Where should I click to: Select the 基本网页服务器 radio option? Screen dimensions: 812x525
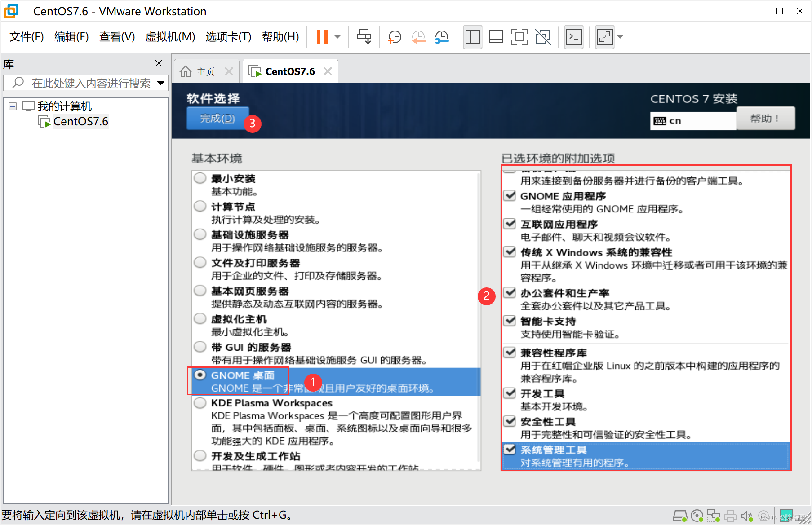tap(200, 291)
